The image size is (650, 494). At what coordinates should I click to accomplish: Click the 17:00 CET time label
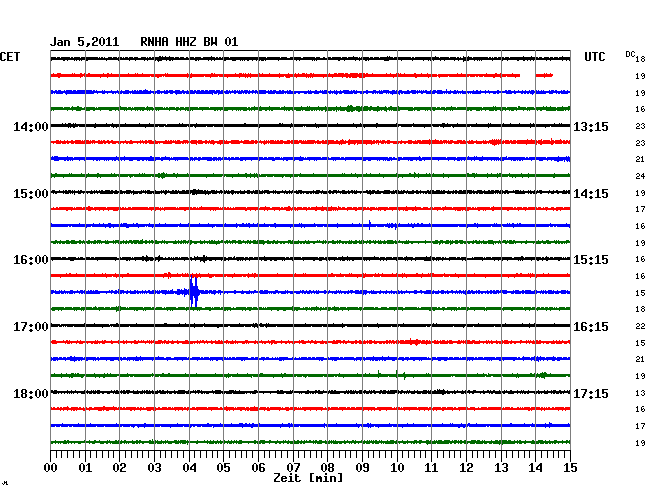tap(31, 327)
